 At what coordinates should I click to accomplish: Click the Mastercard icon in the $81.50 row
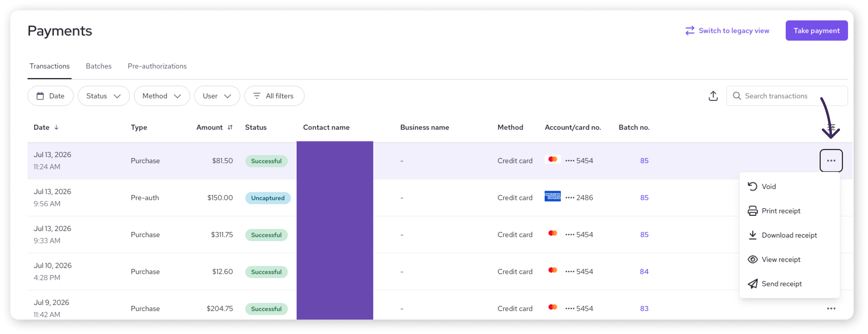tap(553, 159)
